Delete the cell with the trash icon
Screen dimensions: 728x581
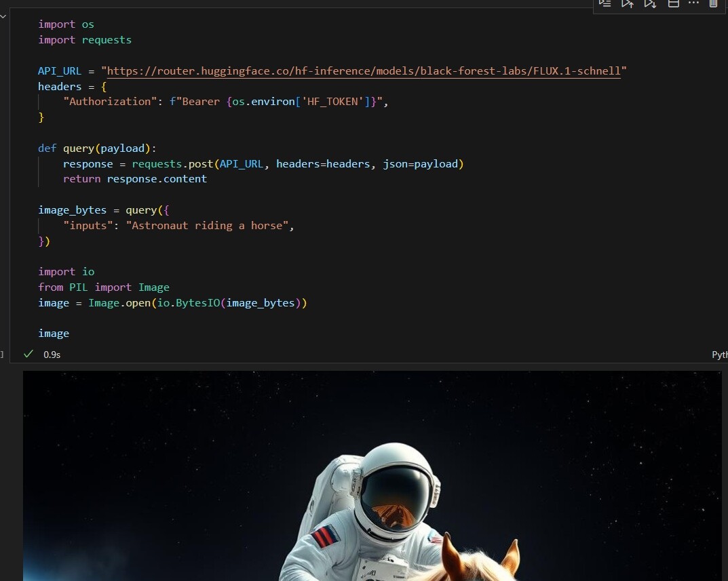pyautogui.click(x=713, y=4)
